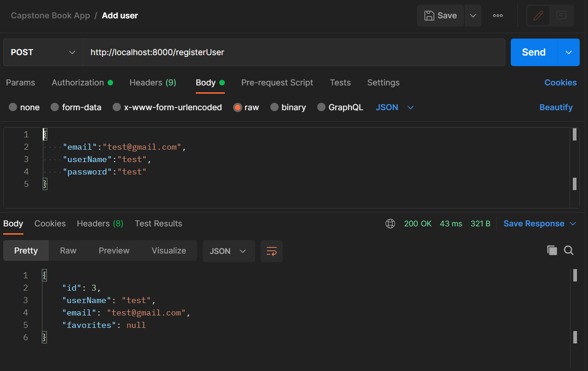588x371 pixels.
Task: Click the globe network icon
Action: point(390,224)
